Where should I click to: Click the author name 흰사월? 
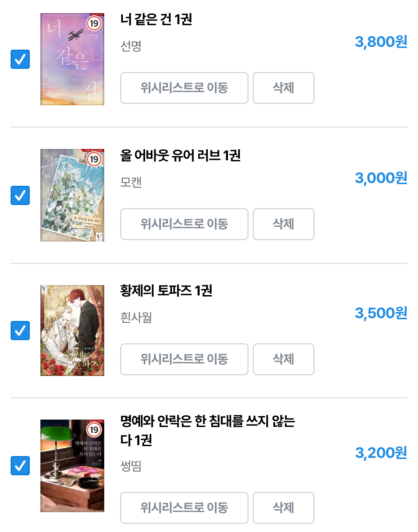click(136, 317)
